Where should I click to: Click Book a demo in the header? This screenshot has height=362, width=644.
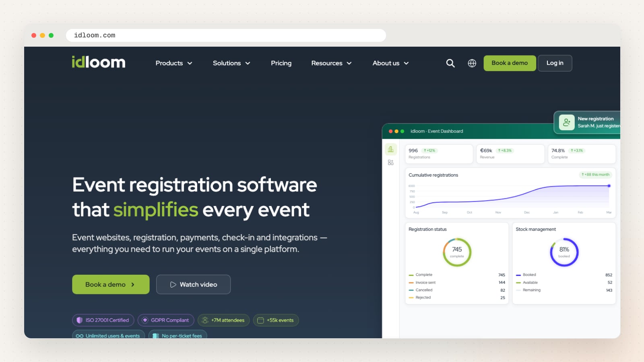pos(510,63)
